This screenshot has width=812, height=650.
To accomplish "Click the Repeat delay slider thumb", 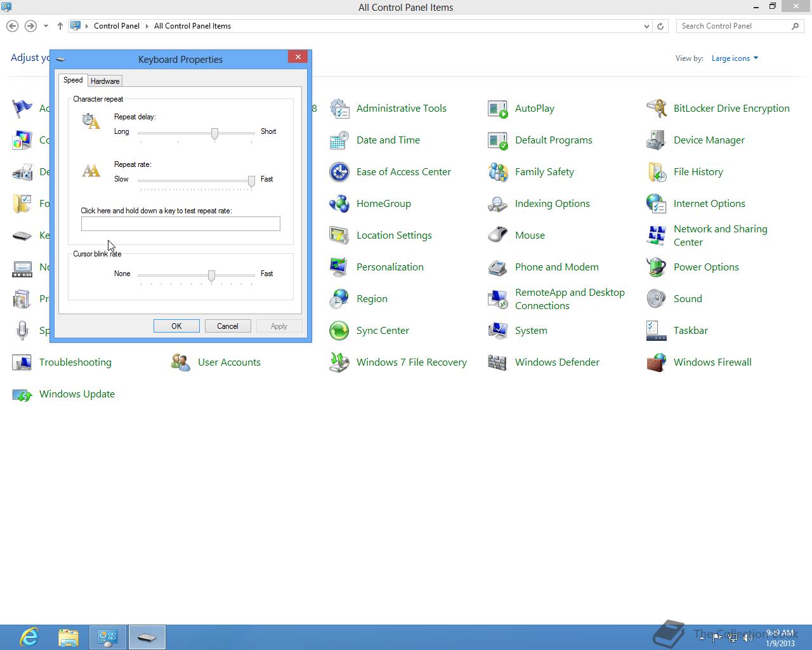I will pyautogui.click(x=214, y=134).
